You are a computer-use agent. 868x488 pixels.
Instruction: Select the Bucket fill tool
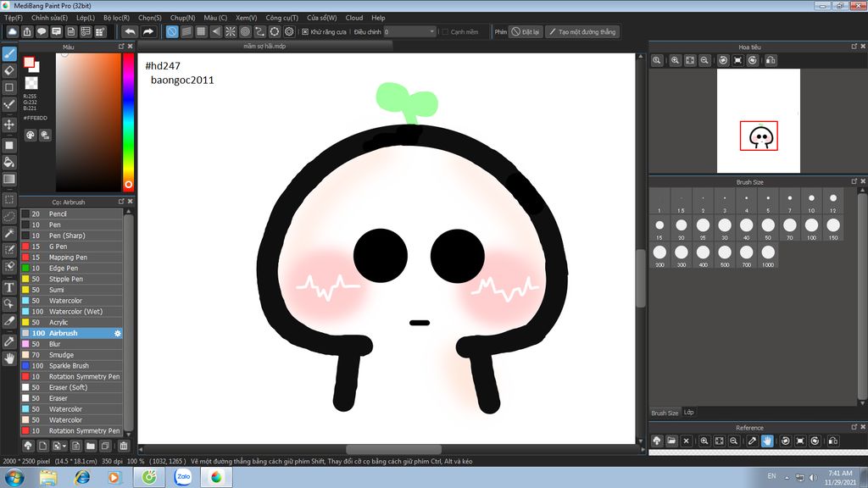[x=9, y=162]
